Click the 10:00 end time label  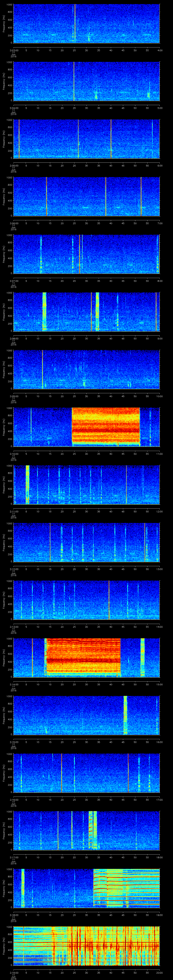click(x=160, y=396)
